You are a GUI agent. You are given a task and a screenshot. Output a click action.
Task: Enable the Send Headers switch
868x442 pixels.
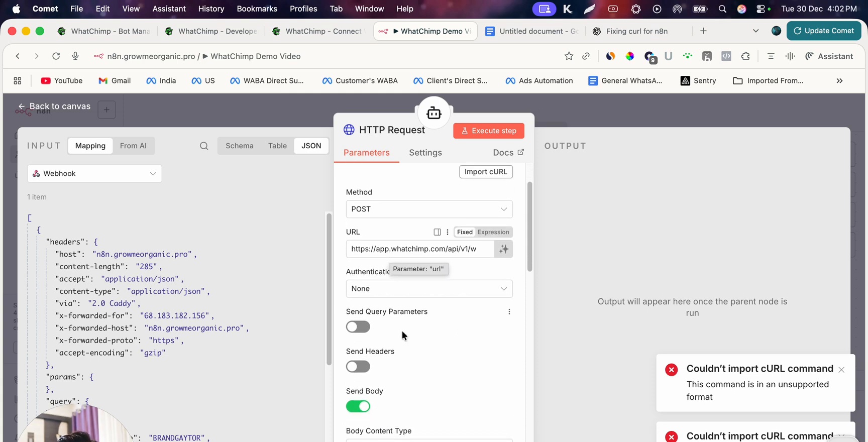pos(358,367)
